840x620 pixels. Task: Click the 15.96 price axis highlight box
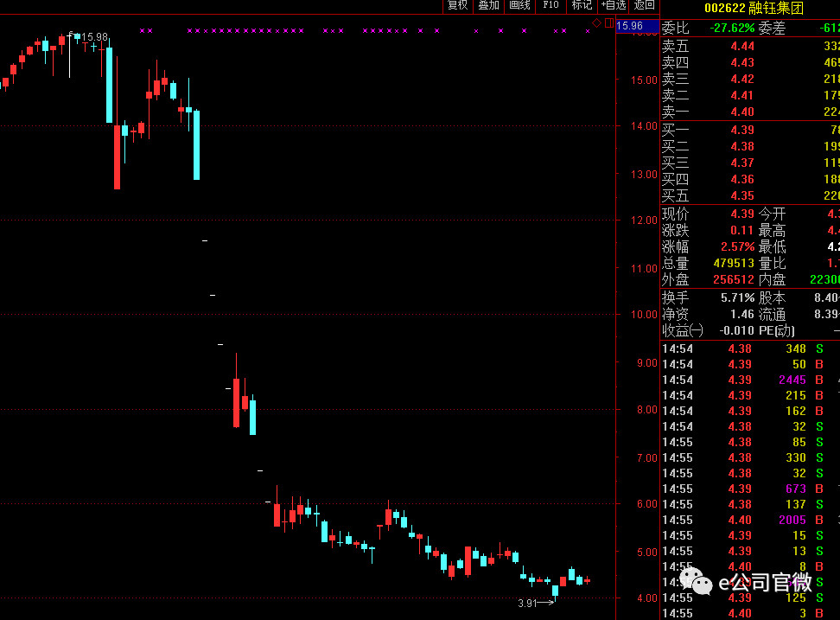pos(630,26)
